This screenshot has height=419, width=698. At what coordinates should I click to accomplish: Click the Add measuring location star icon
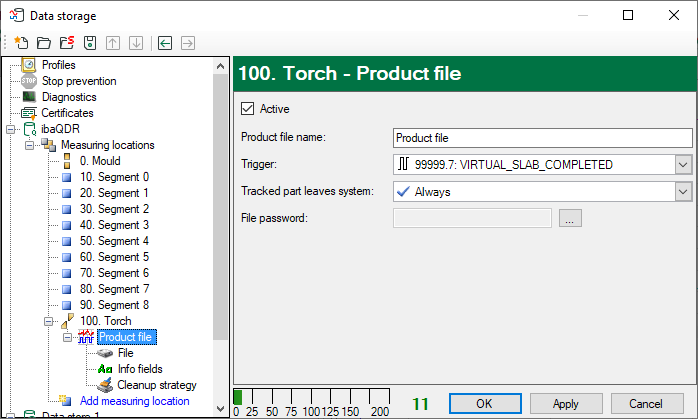pos(65,400)
